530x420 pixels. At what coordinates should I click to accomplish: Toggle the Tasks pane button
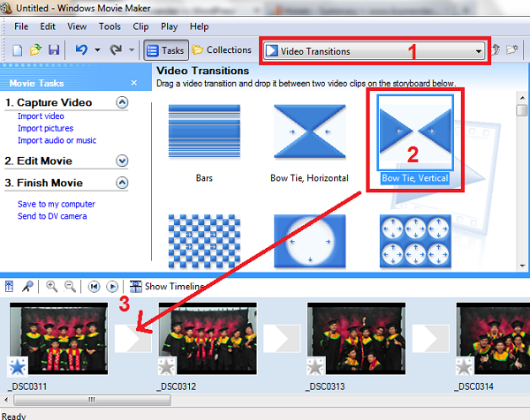click(x=166, y=50)
